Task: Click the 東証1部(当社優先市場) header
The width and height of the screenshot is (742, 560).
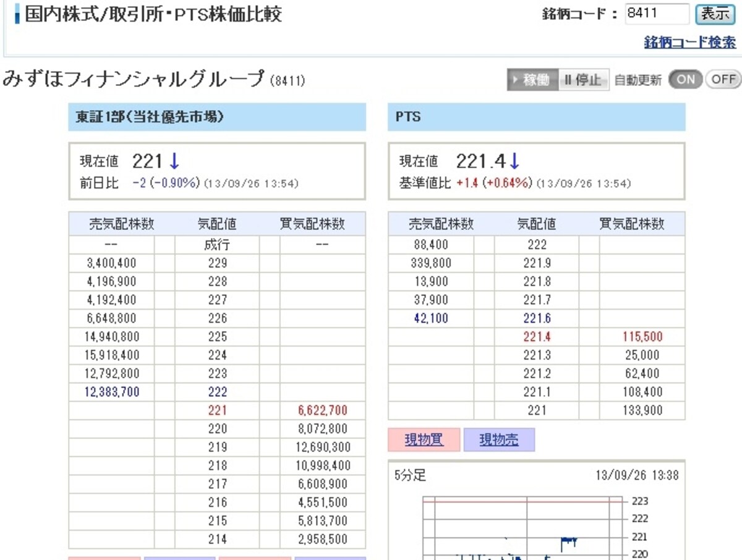Action: point(217,117)
